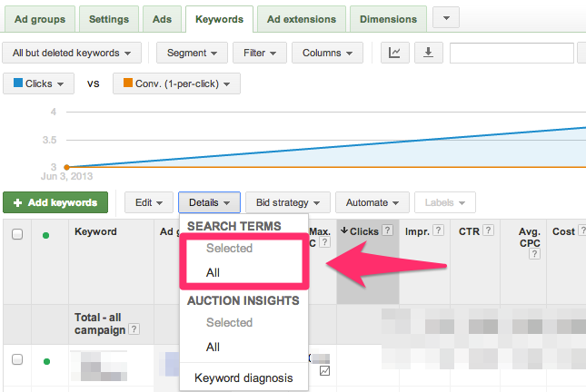The height and width of the screenshot is (392, 586).
Task: Switch to the Ad extensions tab
Action: click(x=302, y=19)
